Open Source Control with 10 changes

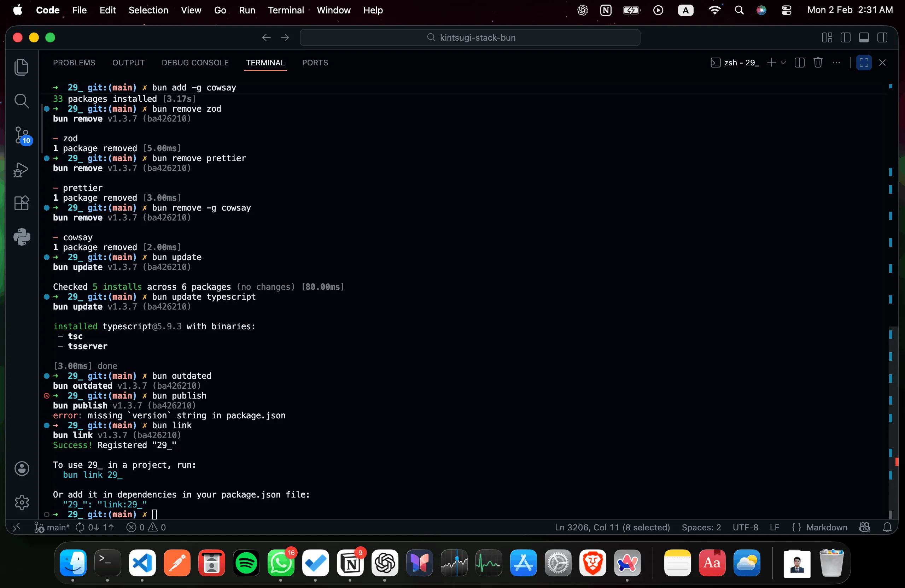point(22,136)
